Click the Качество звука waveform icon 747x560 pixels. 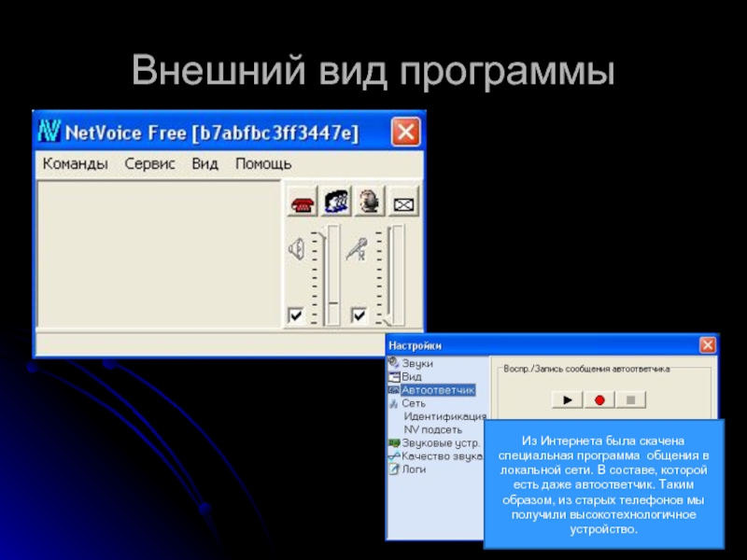coord(393,456)
